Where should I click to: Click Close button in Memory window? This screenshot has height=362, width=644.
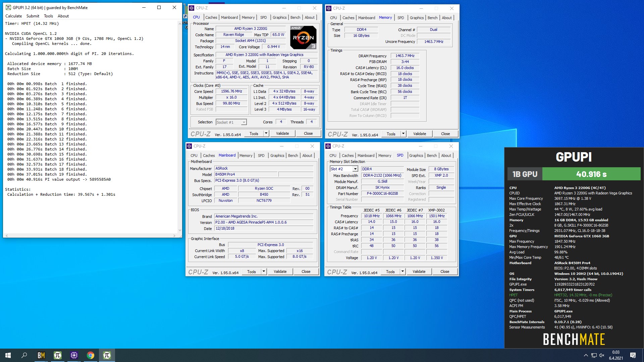(x=445, y=134)
